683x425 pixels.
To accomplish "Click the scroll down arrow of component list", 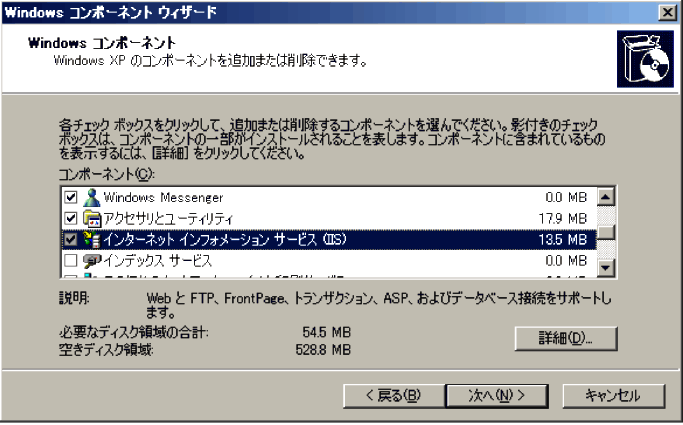I will (605, 268).
